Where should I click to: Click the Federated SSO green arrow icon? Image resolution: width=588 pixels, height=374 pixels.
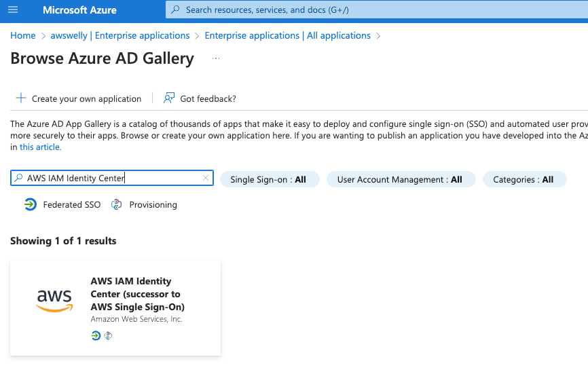[x=31, y=204]
